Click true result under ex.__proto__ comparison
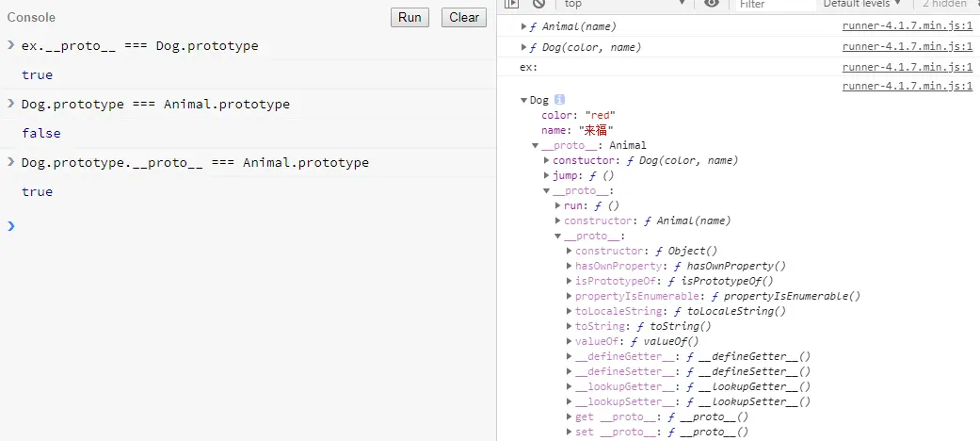 [x=38, y=75]
